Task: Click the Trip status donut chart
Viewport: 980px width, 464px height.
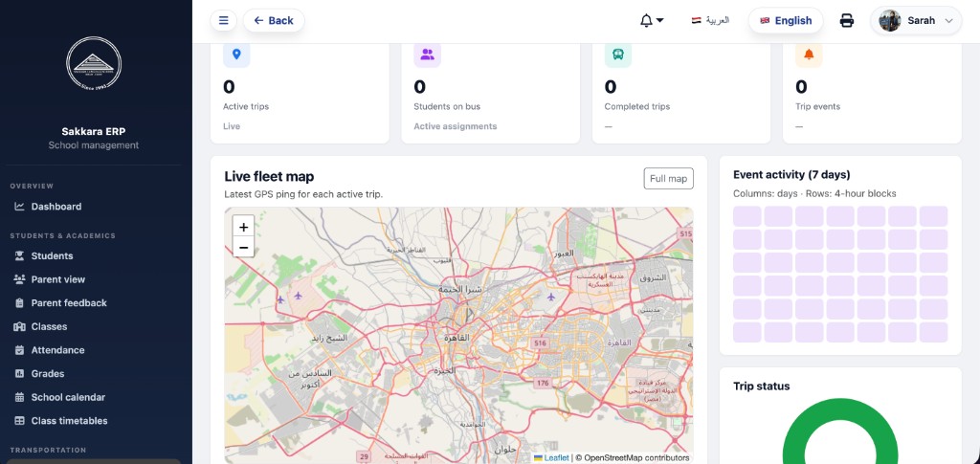Action: (x=840, y=432)
